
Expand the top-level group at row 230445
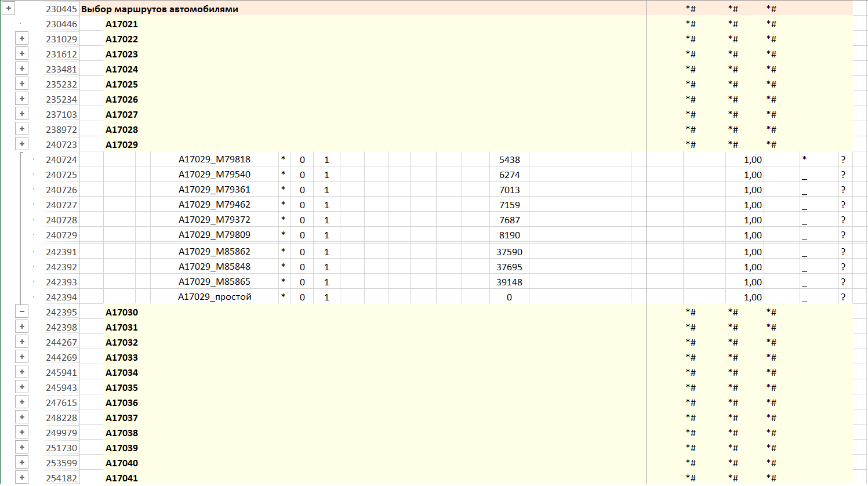9,9
